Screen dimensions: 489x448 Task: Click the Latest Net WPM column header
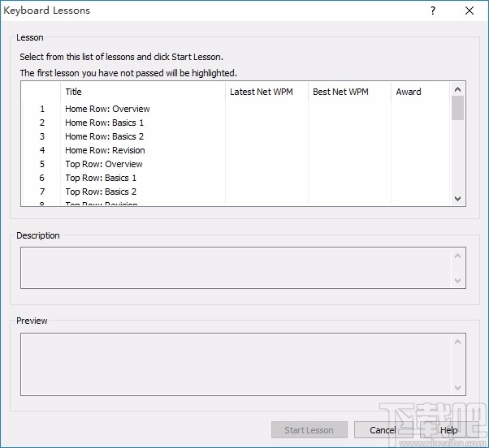click(266, 92)
